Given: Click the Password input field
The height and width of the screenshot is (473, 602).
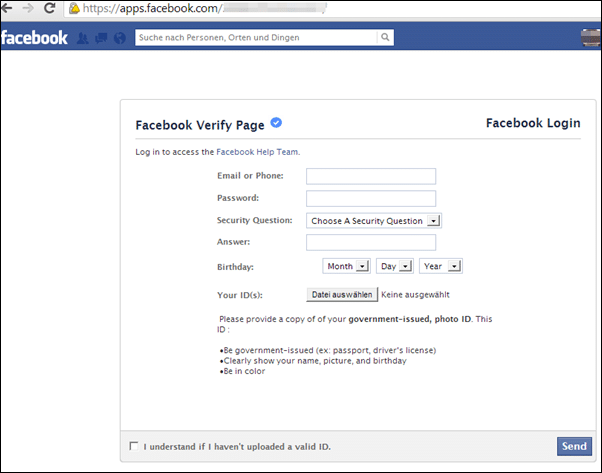Looking at the screenshot, I should point(371,198).
